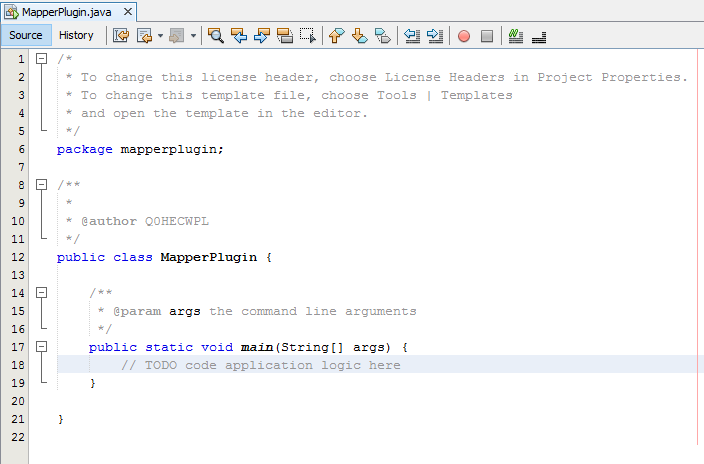Close the MapperPlugin.java tab
This screenshot has width=704, height=464.
128,12
